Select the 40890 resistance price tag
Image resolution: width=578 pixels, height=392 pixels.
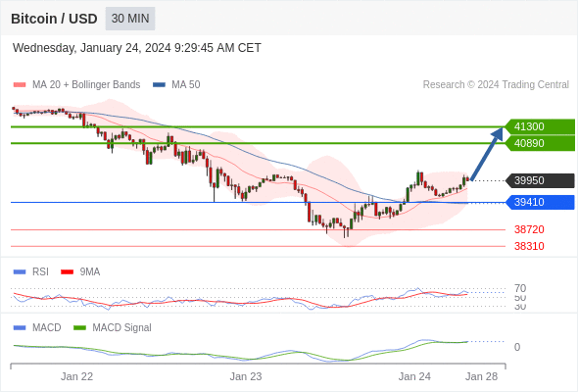click(x=540, y=143)
